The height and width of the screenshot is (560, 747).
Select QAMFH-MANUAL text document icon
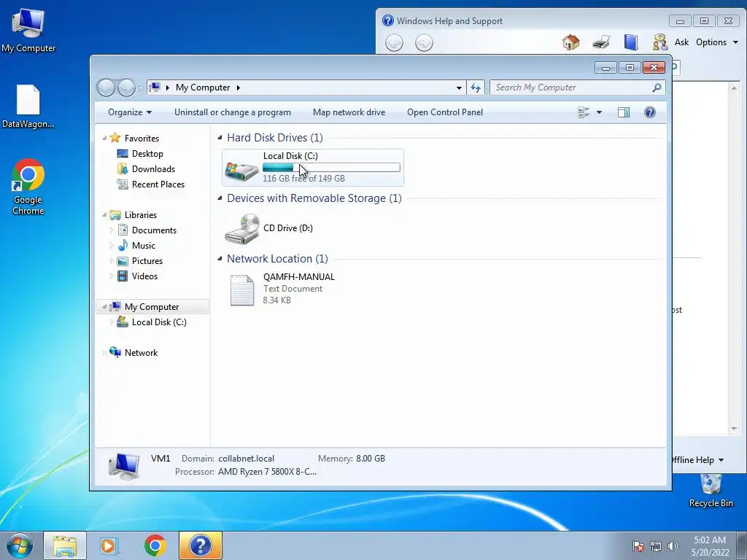tap(242, 289)
